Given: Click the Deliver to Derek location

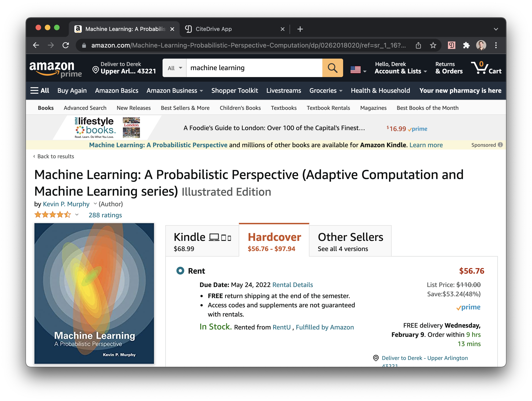Looking at the screenshot, I should click(x=124, y=68).
